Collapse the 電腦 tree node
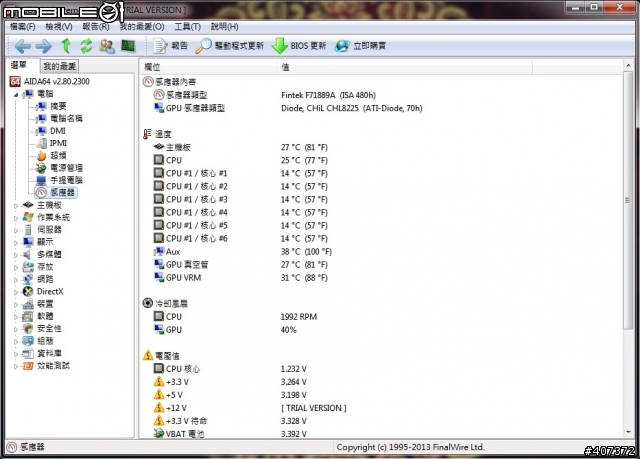Viewport: 640px width, 459px height. tap(16, 94)
